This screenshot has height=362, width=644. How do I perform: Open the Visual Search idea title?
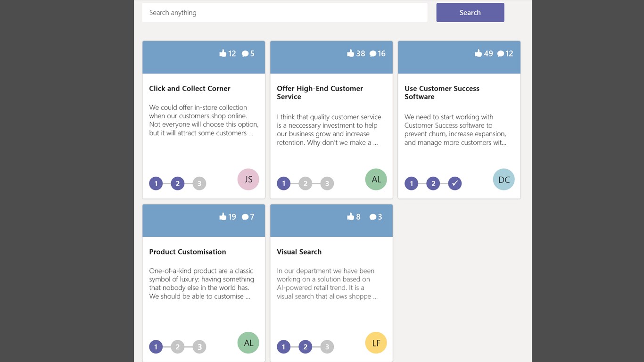tap(299, 252)
